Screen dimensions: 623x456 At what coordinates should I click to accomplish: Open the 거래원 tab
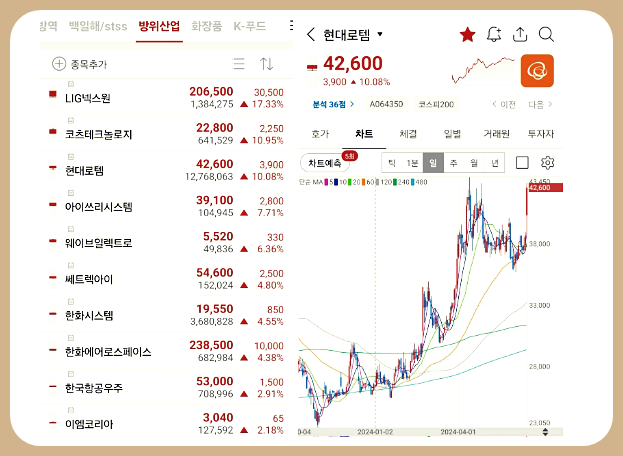[x=496, y=134]
